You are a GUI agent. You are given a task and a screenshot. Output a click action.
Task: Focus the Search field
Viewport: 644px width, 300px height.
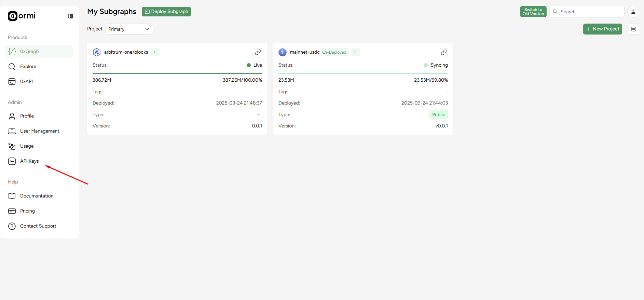click(587, 12)
